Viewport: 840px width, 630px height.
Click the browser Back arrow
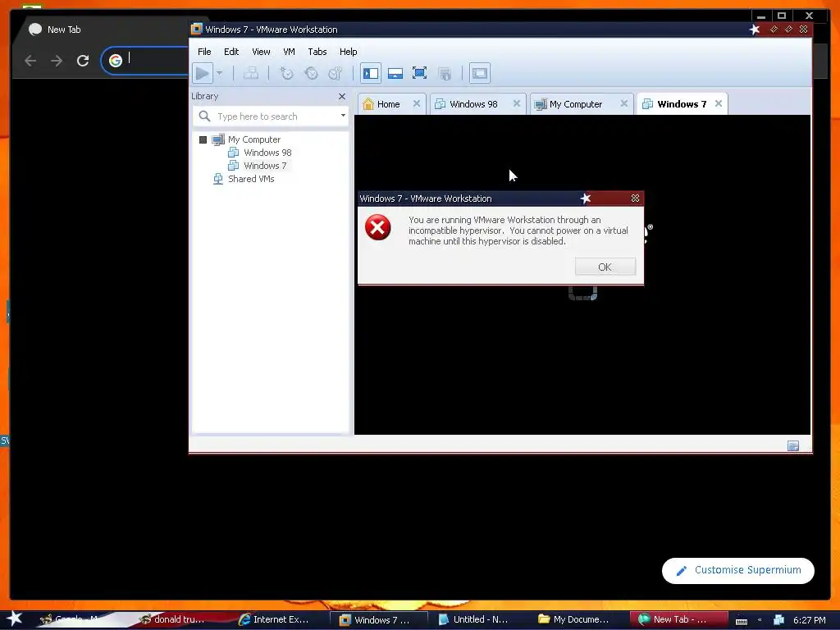pos(30,61)
